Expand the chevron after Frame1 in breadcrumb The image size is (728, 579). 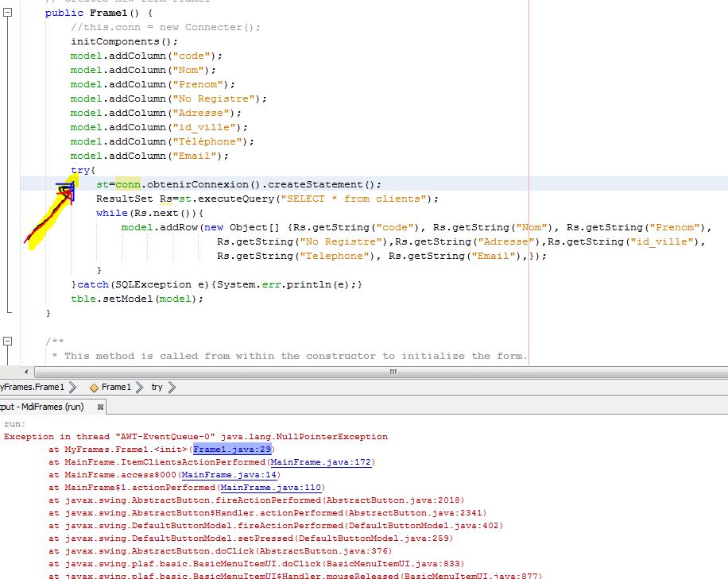click(x=141, y=388)
